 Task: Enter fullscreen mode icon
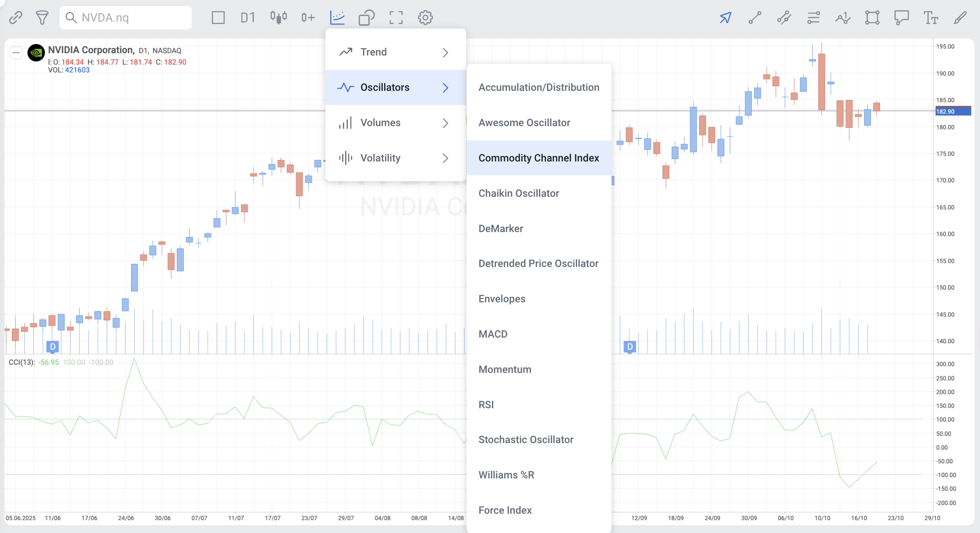tap(396, 18)
